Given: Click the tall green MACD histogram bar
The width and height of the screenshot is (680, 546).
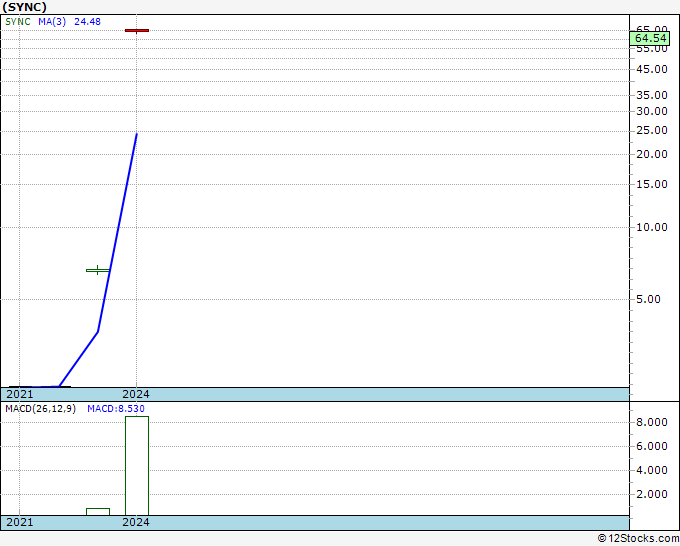Looking at the screenshot, I should pos(137,465).
